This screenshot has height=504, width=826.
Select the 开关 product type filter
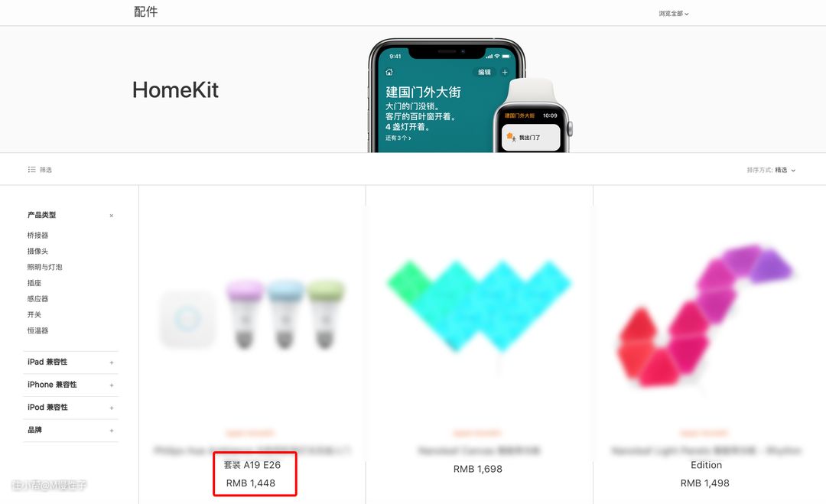click(34, 314)
